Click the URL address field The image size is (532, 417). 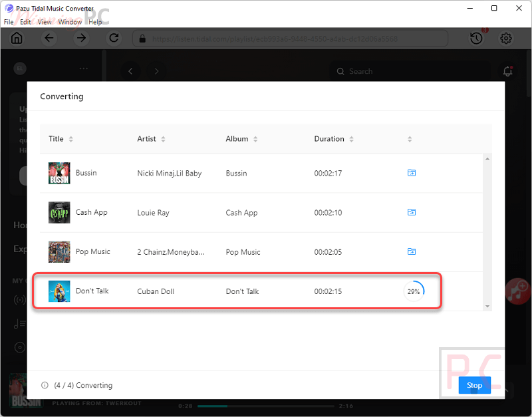tap(290, 39)
